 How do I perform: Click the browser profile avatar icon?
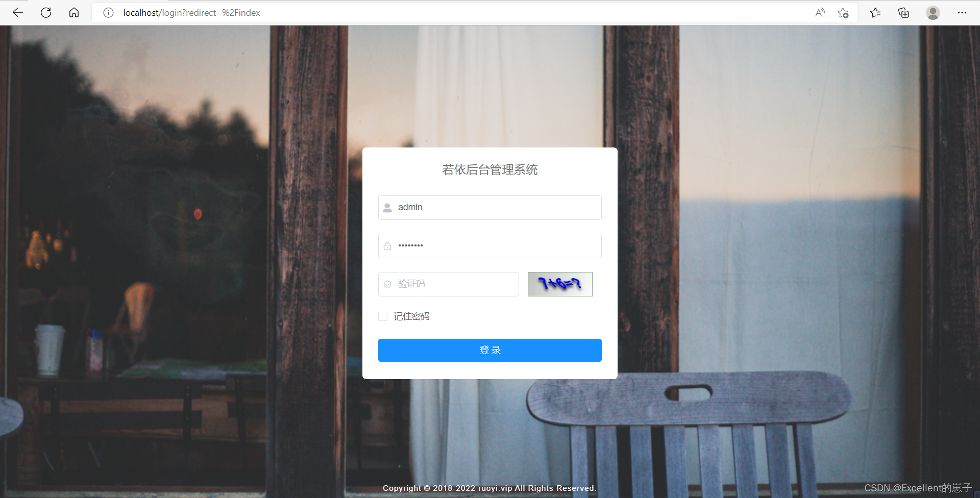[933, 13]
